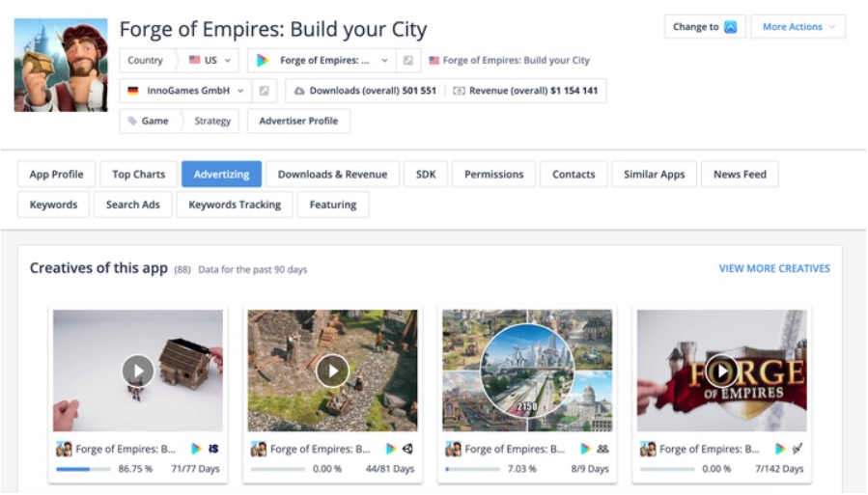This screenshot has width=868, height=495.
Task: Click network icon on fourth creative card
Action: (798, 449)
